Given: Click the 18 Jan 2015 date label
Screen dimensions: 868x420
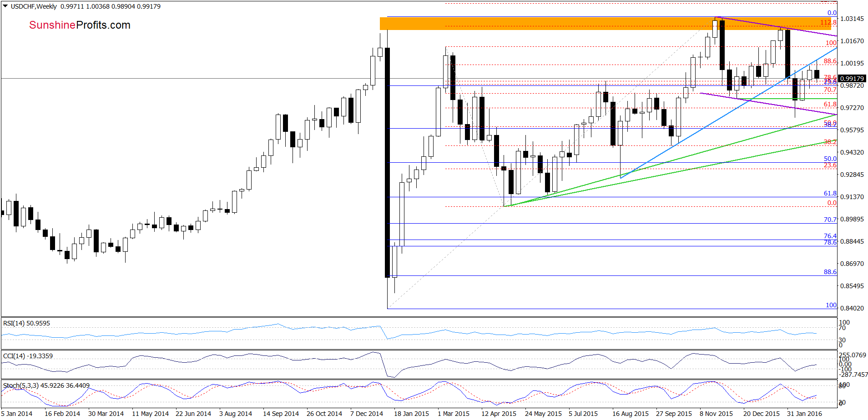Looking at the screenshot, I should (x=411, y=414).
